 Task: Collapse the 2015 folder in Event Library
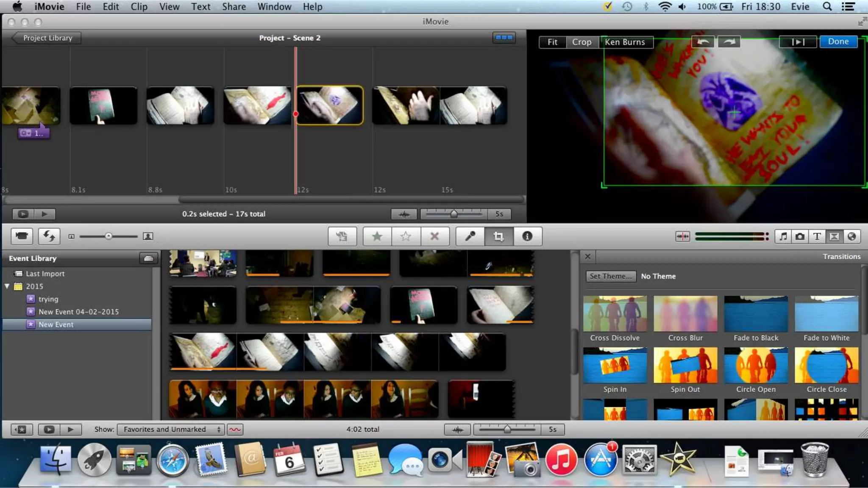pos(7,286)
